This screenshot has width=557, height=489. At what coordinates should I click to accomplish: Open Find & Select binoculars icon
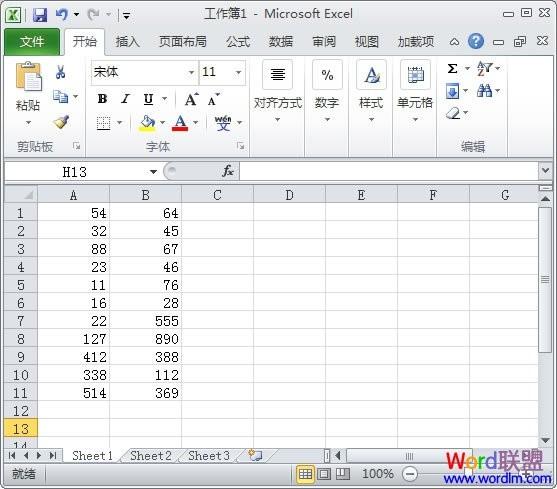tap(484, 91)
